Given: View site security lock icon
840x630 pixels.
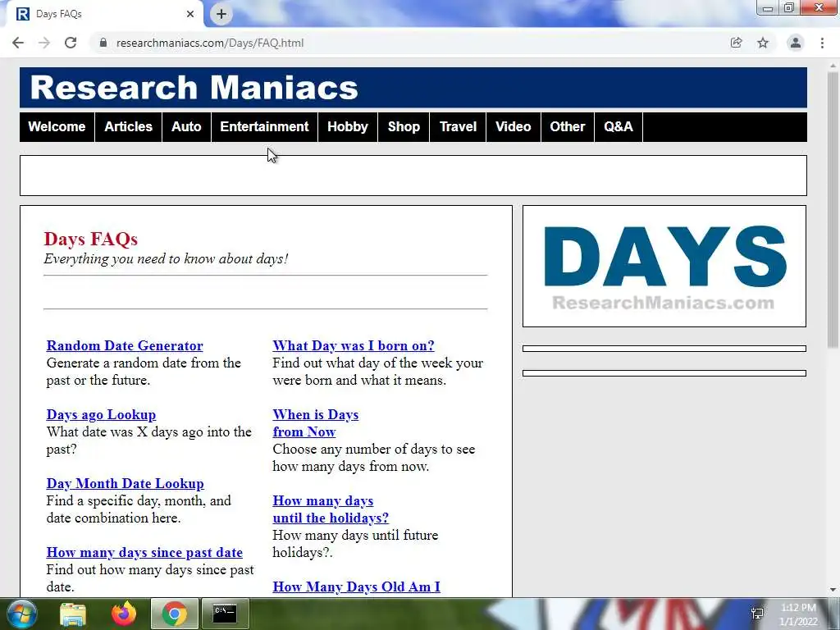Looking at the screenshot, I should [103, 43].
